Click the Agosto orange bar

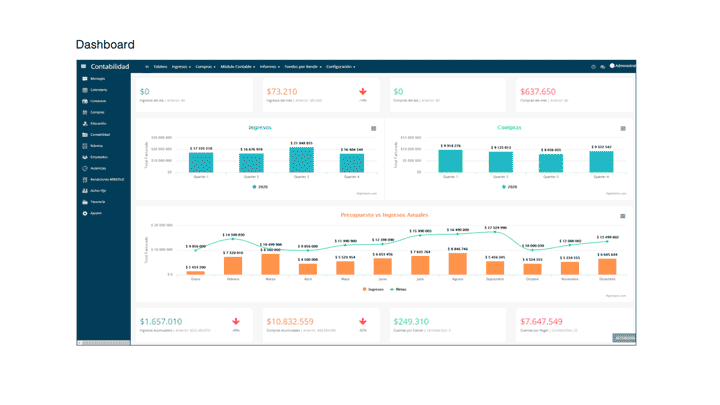457,264
